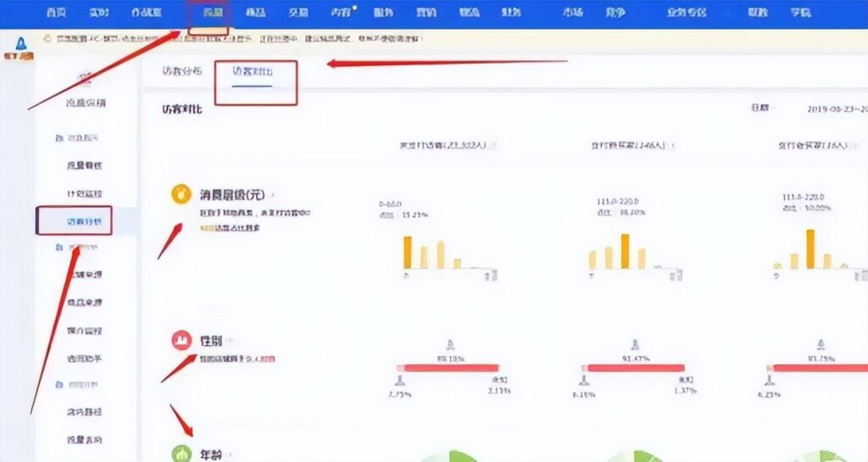Click the tallest bar in 支付老买家 spending chart
Image resolution: width=868 pixels, height=462 pixels.
point(810,249)
